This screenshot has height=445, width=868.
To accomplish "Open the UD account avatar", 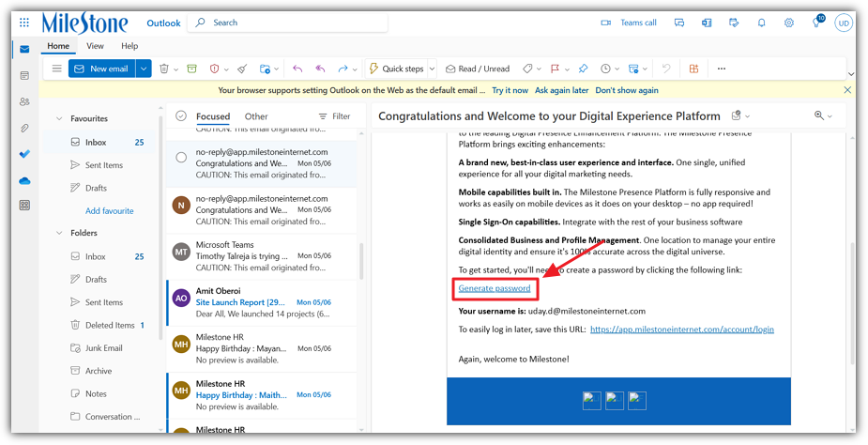I will (844, 23).
